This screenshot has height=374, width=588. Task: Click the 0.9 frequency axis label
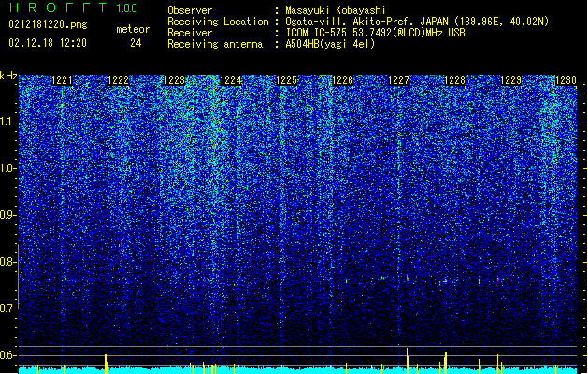point(8,215)
